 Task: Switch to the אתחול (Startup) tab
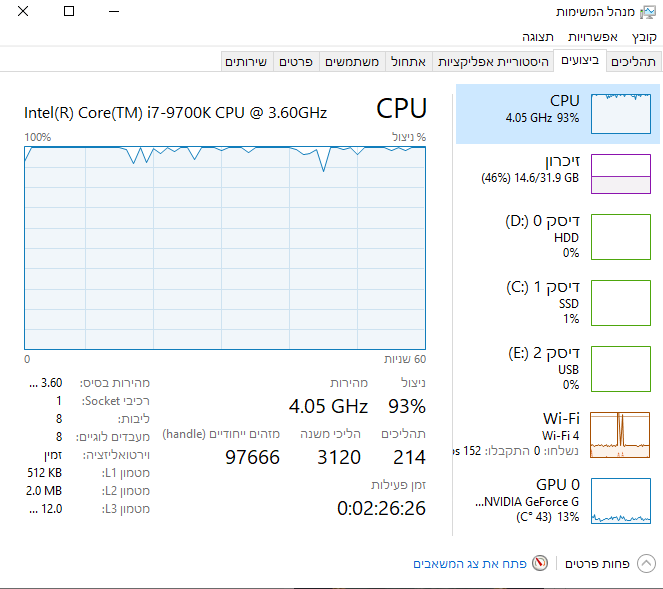(407, 62)
